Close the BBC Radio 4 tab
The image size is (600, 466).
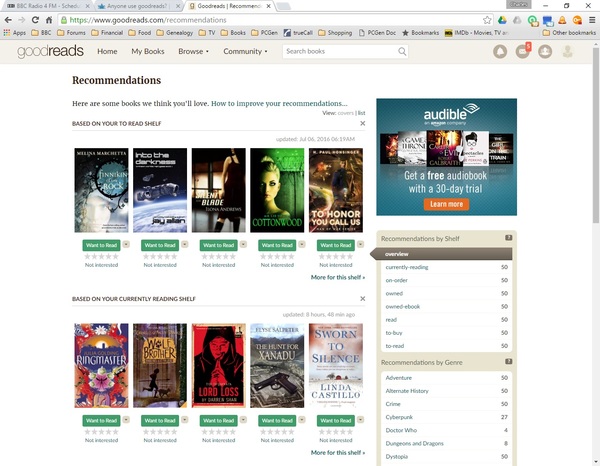(x=88, y=6)
